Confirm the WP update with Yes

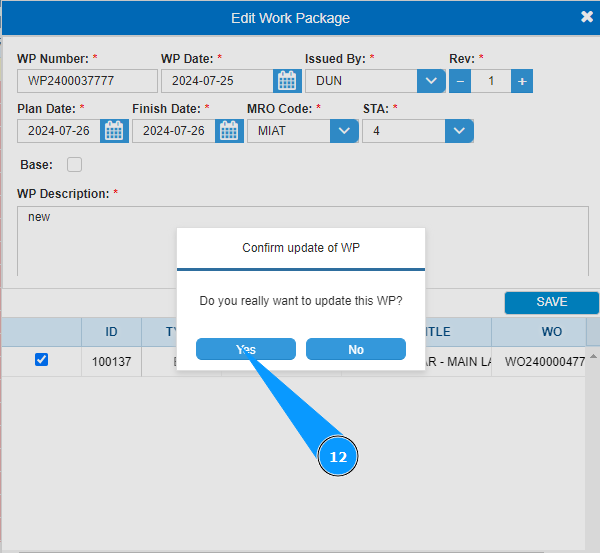point(246,349)
